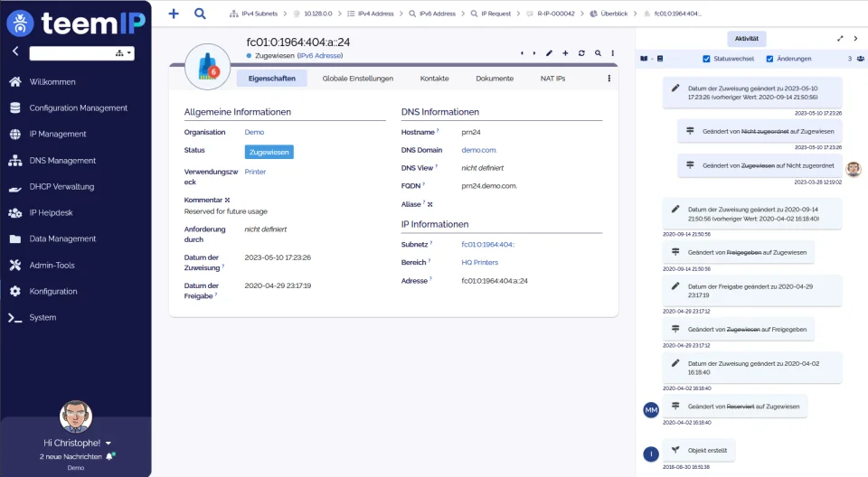Open the Willkommen home menu

click(52, 82)
